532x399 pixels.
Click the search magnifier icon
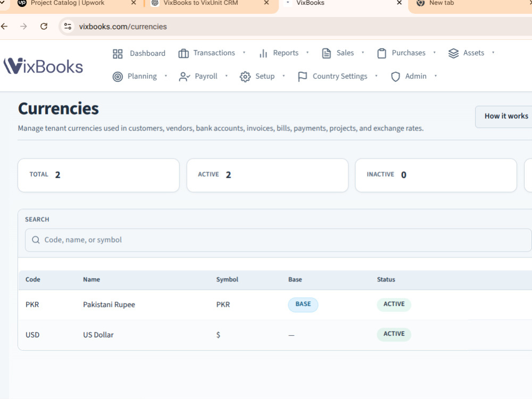(x=36, y=240)
